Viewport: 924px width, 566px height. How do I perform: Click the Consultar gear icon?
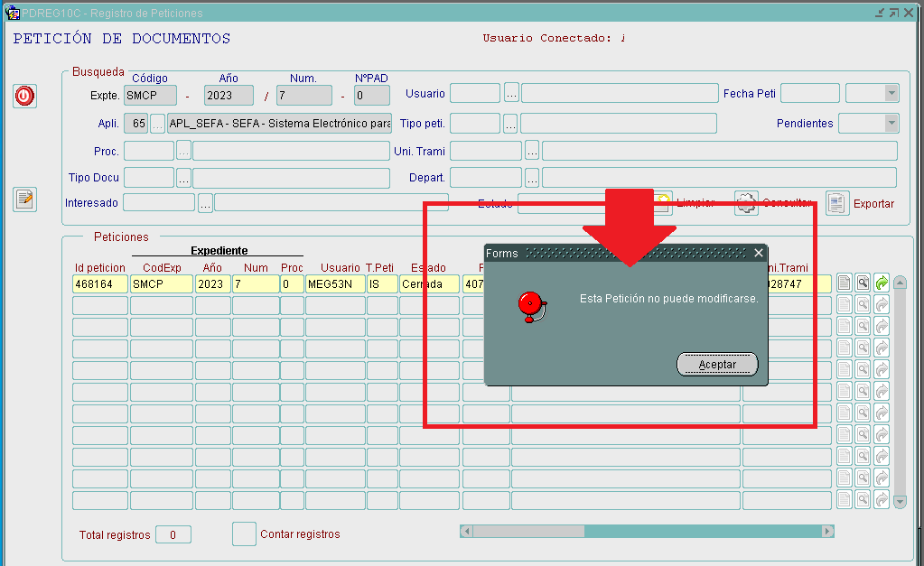(x=746, y=203)
